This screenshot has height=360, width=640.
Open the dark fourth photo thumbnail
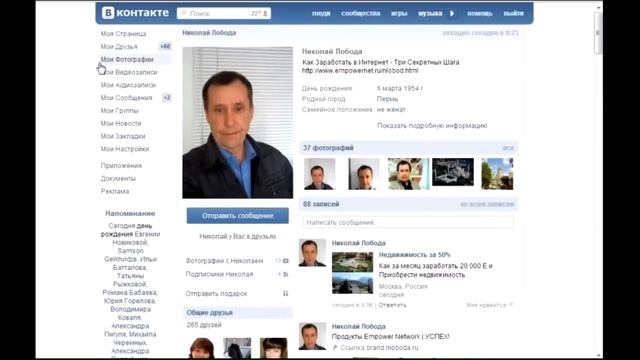pos(453,172)
